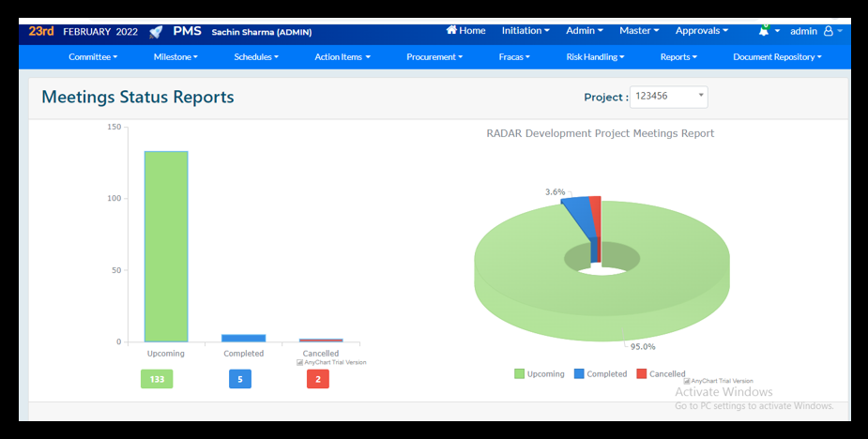The width and height of the screenshot is (868, 439).
Task: Click the PMS rocket logo icon
Action: pyautogui.click(x=156, y=31)
